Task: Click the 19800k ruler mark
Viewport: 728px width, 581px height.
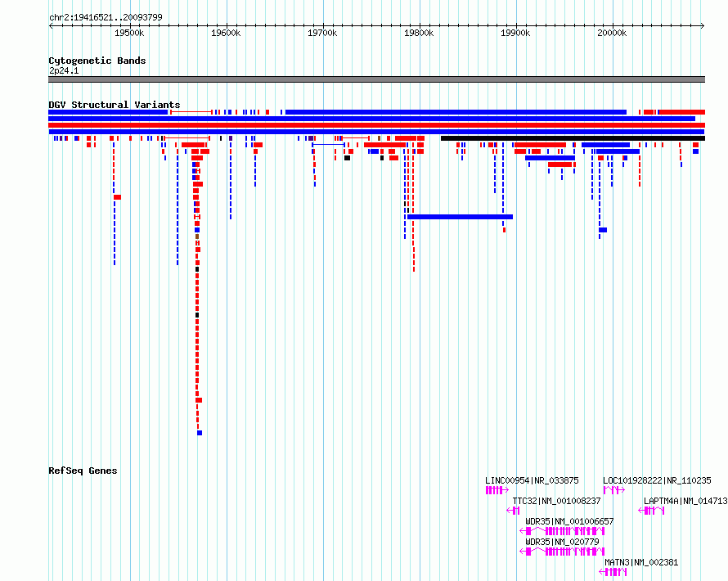Action: coord(420,33)
